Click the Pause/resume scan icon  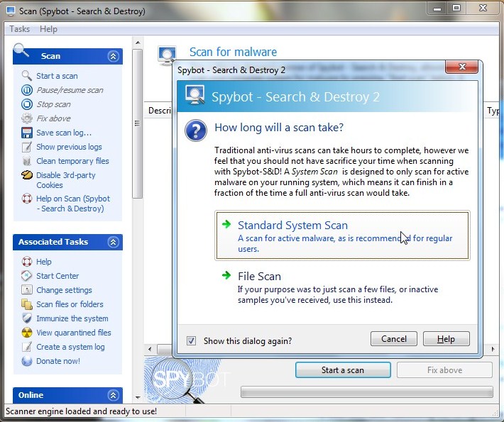point(27,90)
